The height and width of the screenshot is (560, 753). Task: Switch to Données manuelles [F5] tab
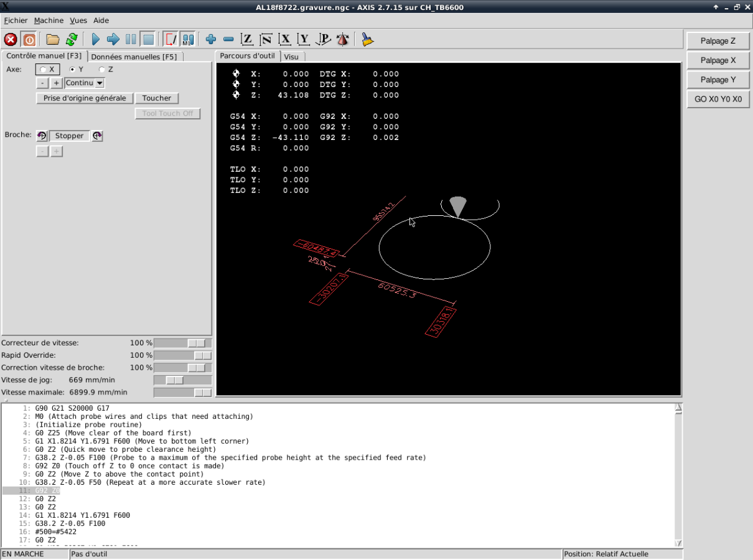pyautogui.click(x=134, y=57)
